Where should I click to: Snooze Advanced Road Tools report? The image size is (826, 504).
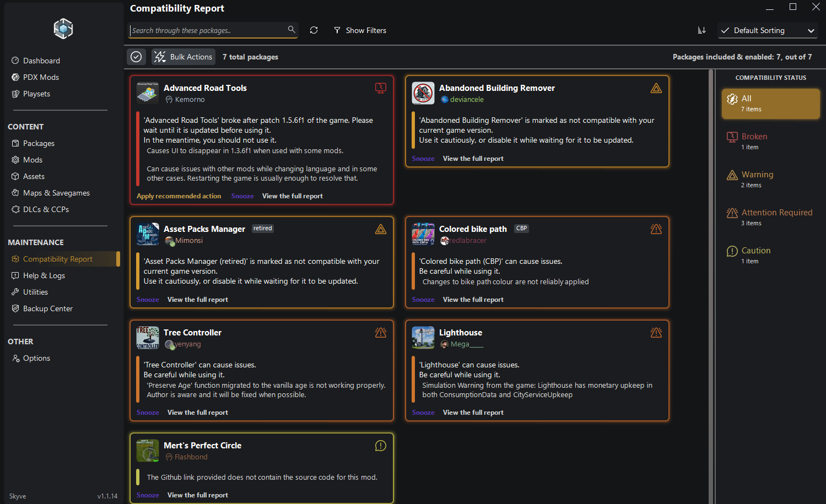click(242, 196)
